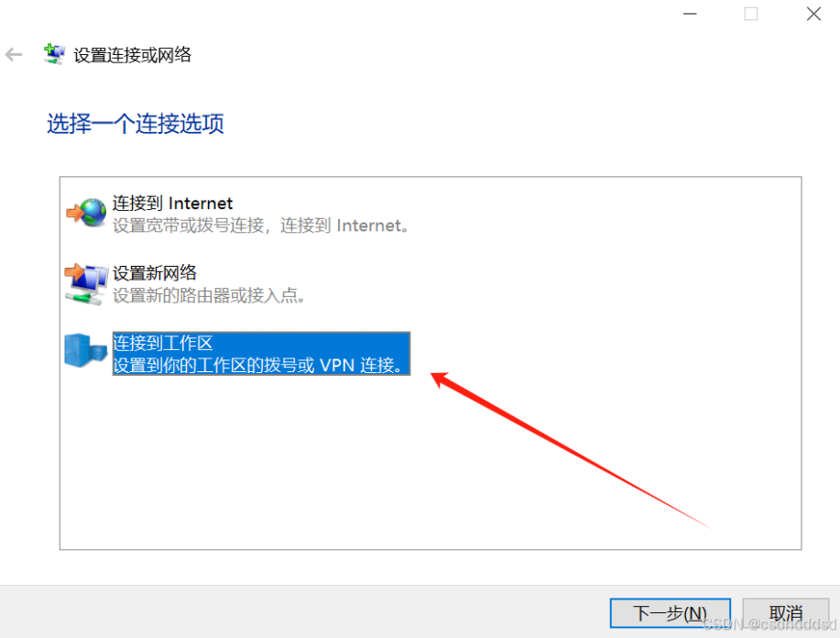This screenshot has height=638, width=840.
Task: Click the 设置连接或网络 window title text
Action: pos(132,55)
